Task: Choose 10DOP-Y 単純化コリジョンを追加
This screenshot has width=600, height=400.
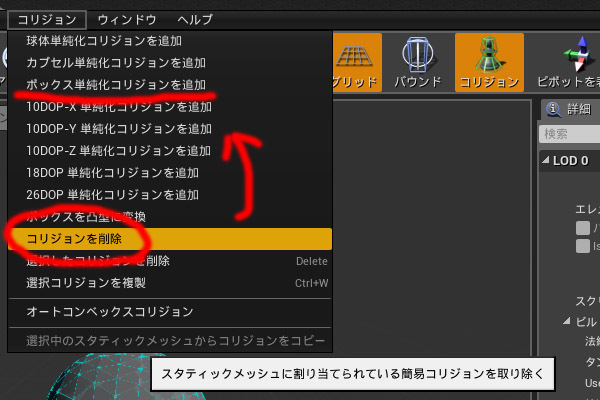Action: click(x=170, y=129)
